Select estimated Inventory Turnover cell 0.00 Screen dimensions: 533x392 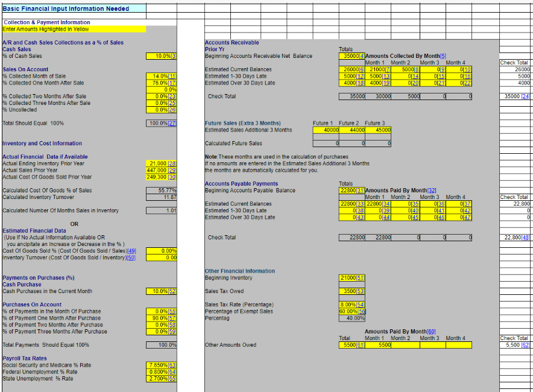tap(162, 258)
